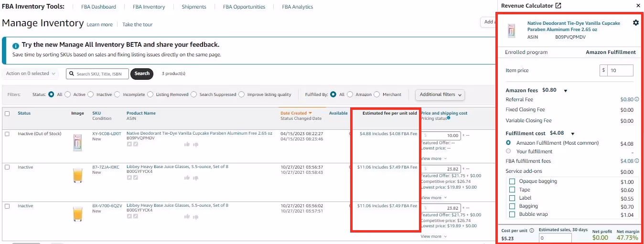Viewport: 644px width, 244px height.
Task: Select Your fulfillment radio option
Action: point(508,151)
